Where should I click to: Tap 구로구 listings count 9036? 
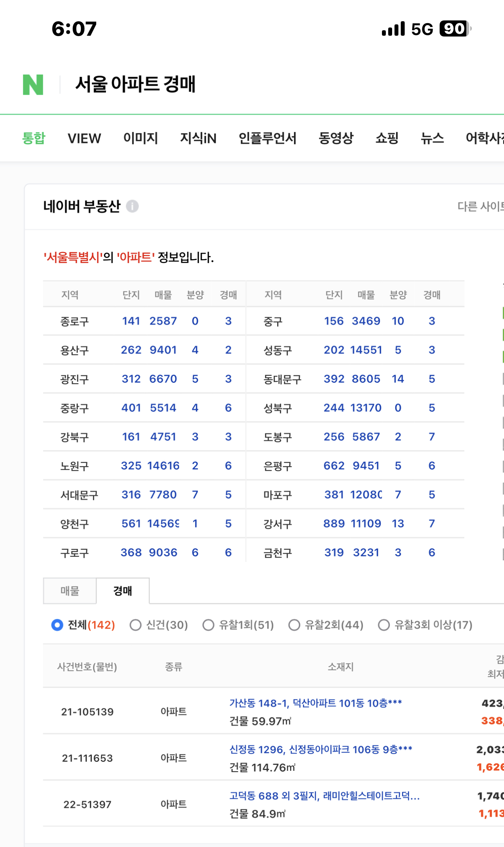[163, 552]
